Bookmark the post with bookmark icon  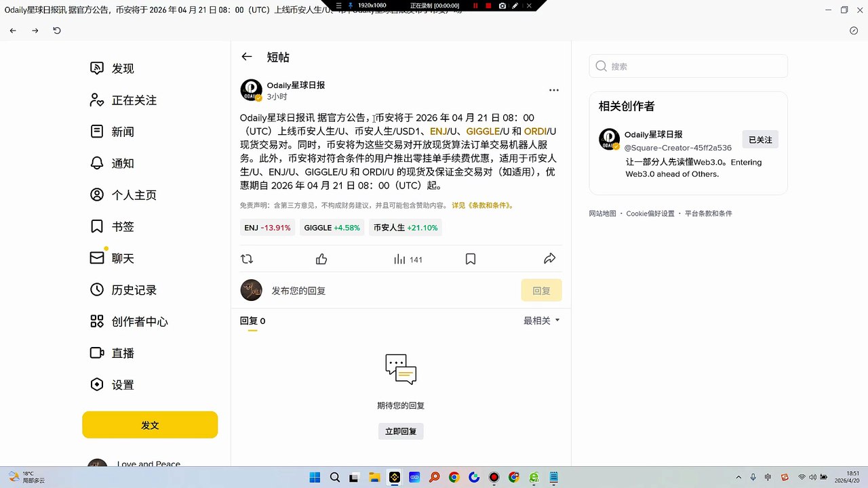(x=471, y=259)
